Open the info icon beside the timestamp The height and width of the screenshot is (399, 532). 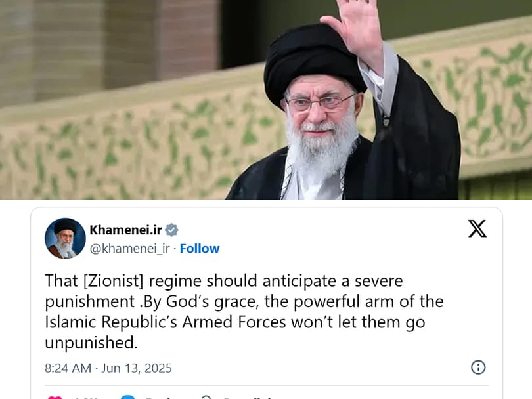478,367
